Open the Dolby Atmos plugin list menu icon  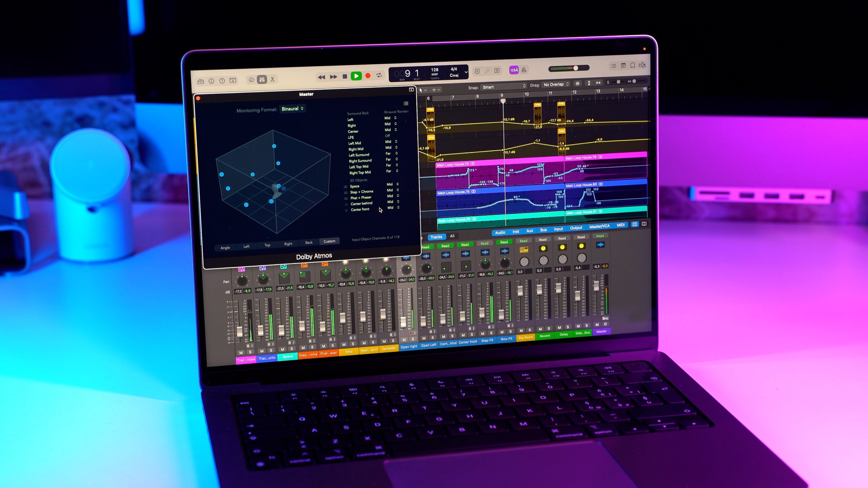point(406,103)
